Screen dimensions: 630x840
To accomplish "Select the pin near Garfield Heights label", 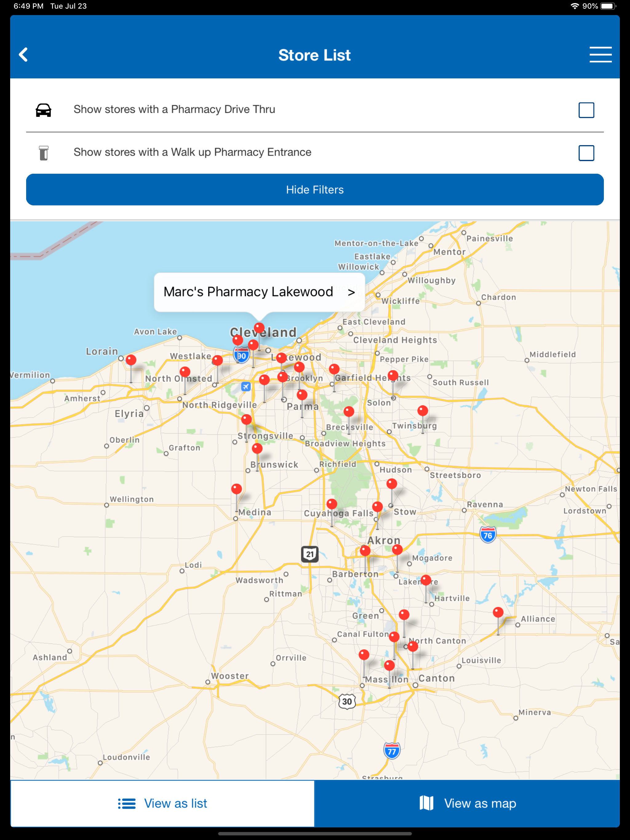I will (334, 369).
